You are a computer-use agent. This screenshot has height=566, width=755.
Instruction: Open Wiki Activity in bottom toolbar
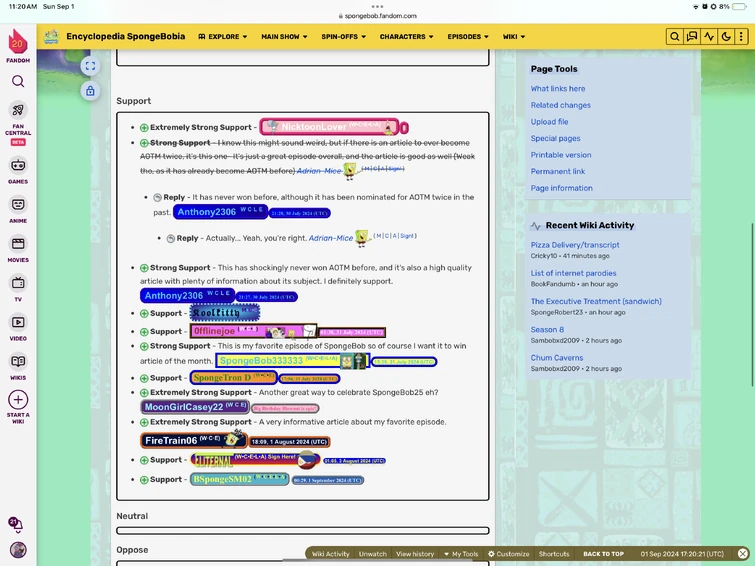coord(330,554)
